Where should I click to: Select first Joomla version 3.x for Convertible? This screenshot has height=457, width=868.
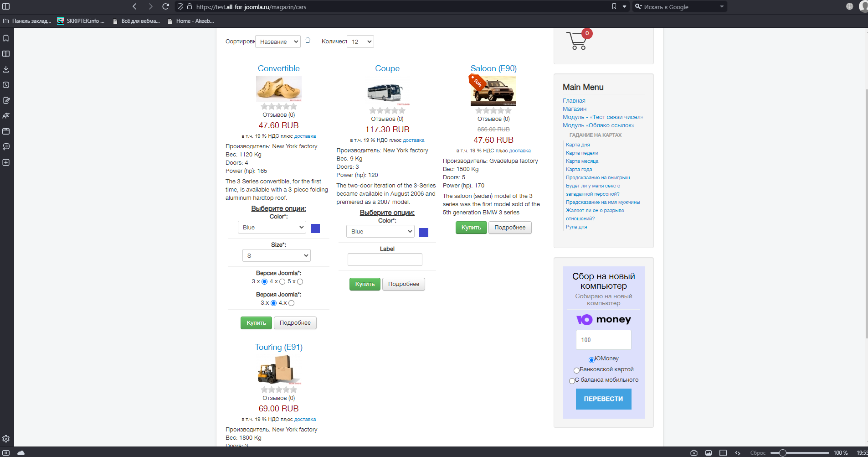point(265,282)
